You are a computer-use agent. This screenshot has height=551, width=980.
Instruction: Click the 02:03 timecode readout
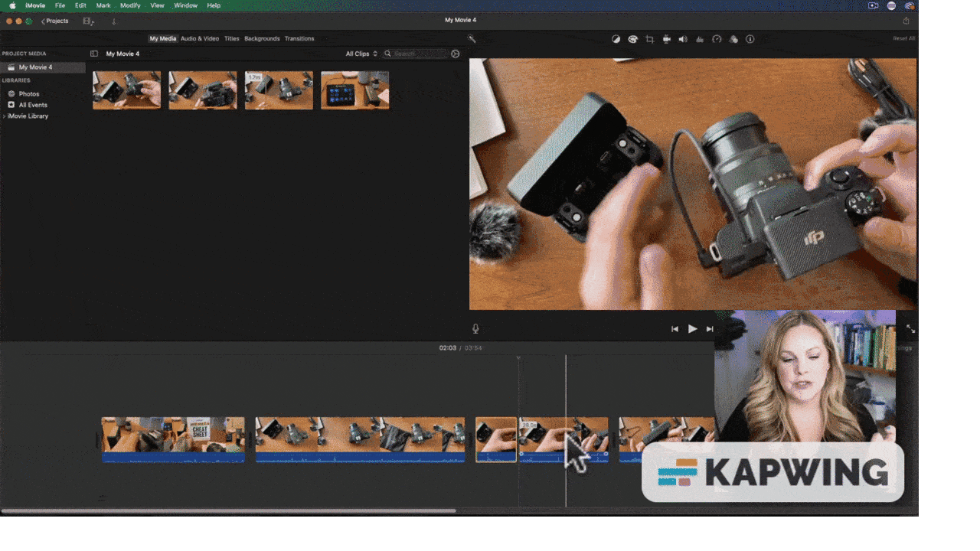[x=447, y=348]
